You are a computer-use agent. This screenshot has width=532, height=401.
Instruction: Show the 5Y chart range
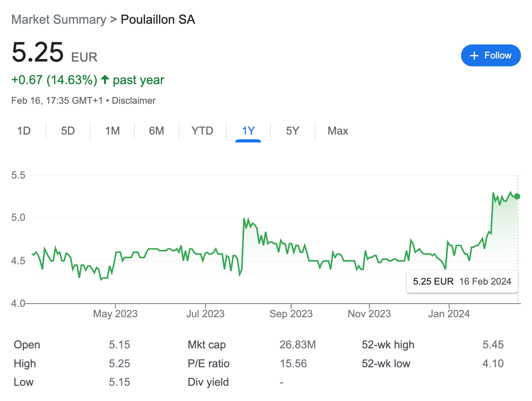pos(292,131)
